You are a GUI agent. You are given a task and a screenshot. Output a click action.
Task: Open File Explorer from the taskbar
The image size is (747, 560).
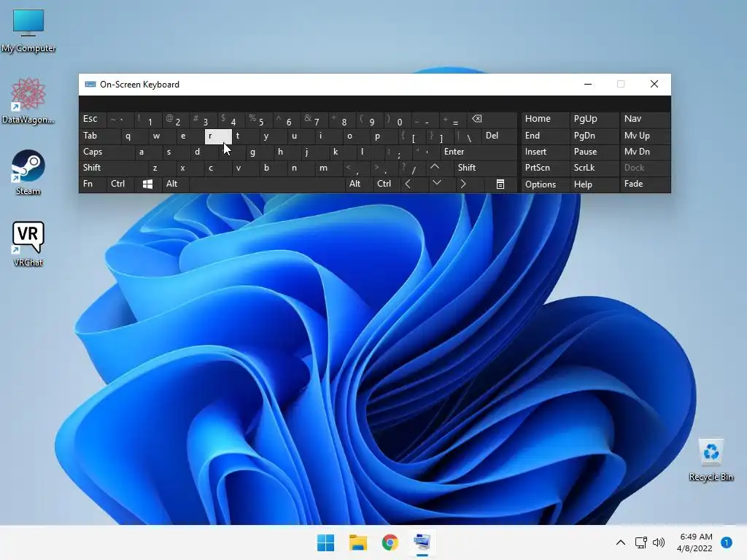(357, 542)
